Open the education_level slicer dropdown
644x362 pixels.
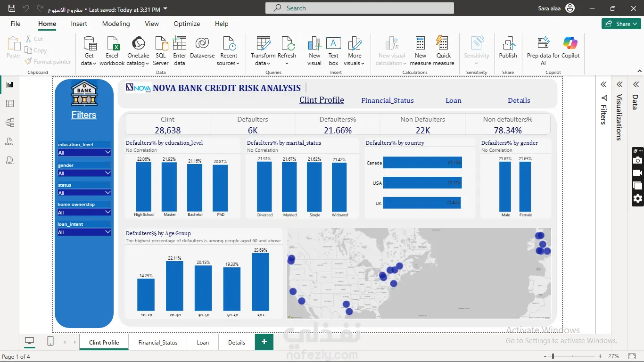point(107,153)
